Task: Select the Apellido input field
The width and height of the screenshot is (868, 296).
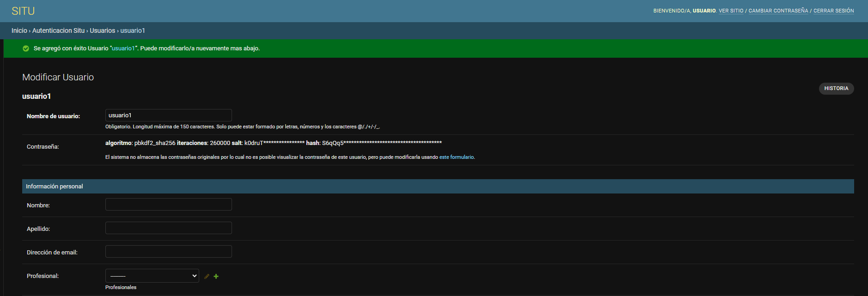Action: [x=168, y=228]
